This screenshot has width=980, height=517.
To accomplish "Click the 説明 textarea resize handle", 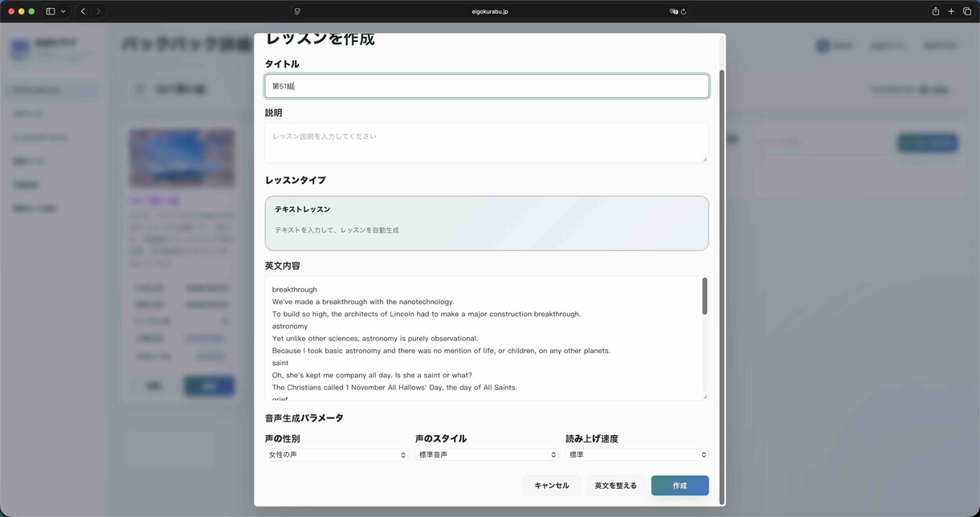I will coord(704,158).
